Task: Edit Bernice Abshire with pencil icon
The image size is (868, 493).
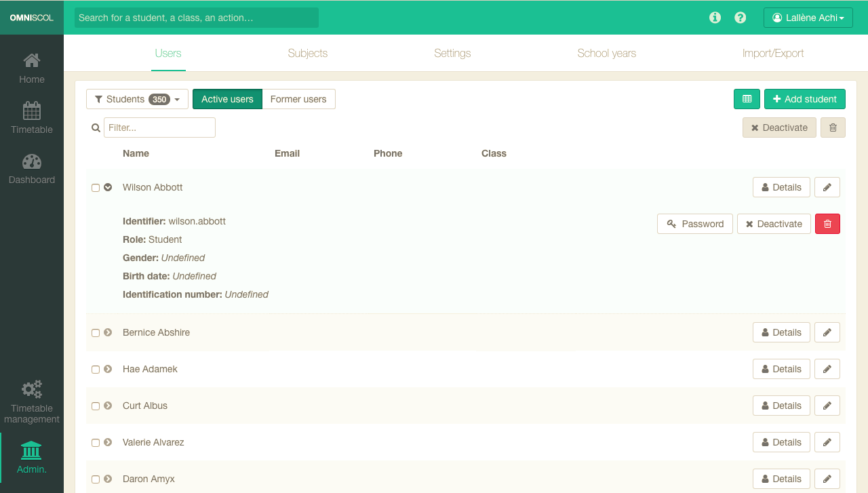Action: pos(827,332)
